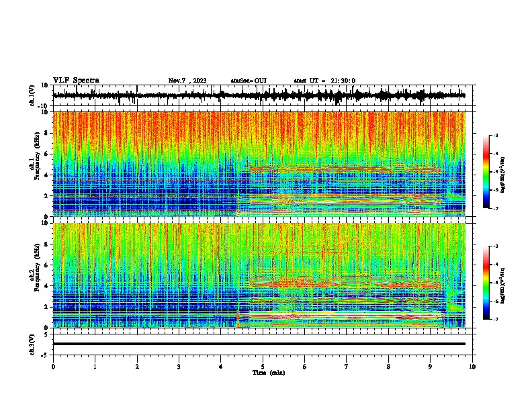
Task: Click the ch.1 spectrogram color scale bar
Action: pos(486,172)
